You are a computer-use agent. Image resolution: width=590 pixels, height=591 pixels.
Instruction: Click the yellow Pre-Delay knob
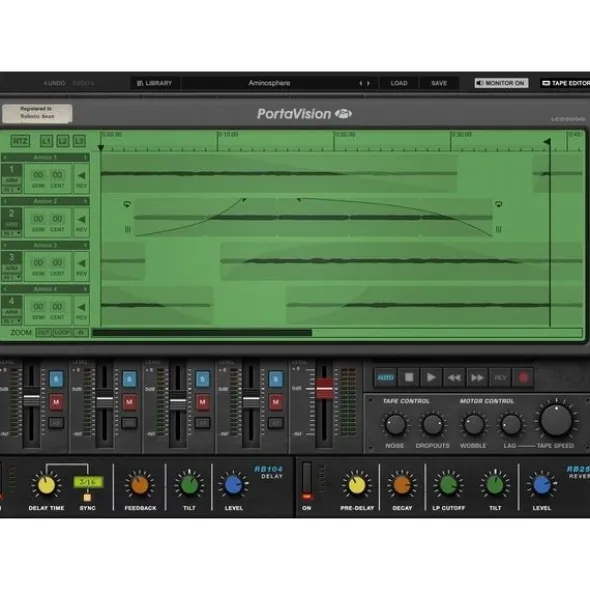pos(356,485)
